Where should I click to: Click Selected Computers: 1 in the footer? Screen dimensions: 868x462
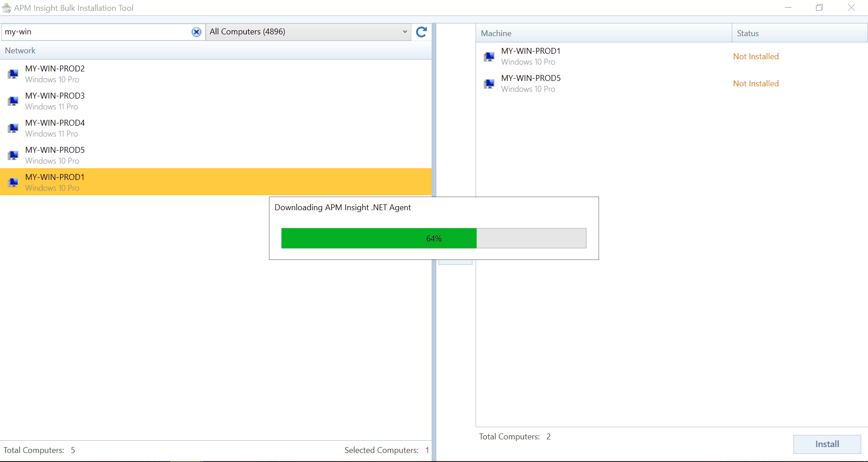387,450
